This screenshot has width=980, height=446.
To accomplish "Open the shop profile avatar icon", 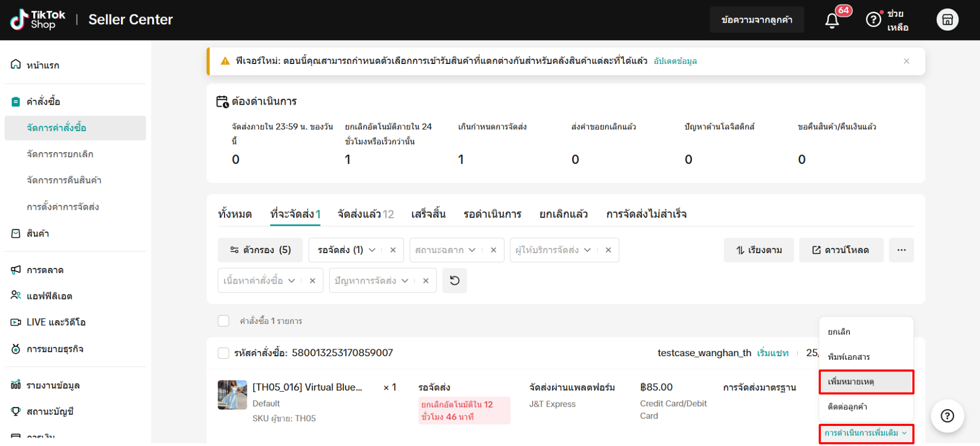I will [947, 20].
